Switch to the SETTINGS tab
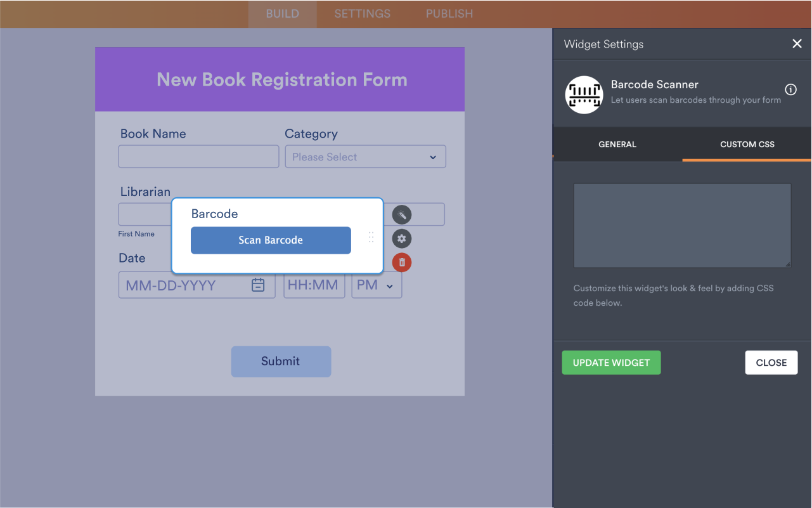The width and height of the screenshot is (812, 508). (x=362, y=13)
